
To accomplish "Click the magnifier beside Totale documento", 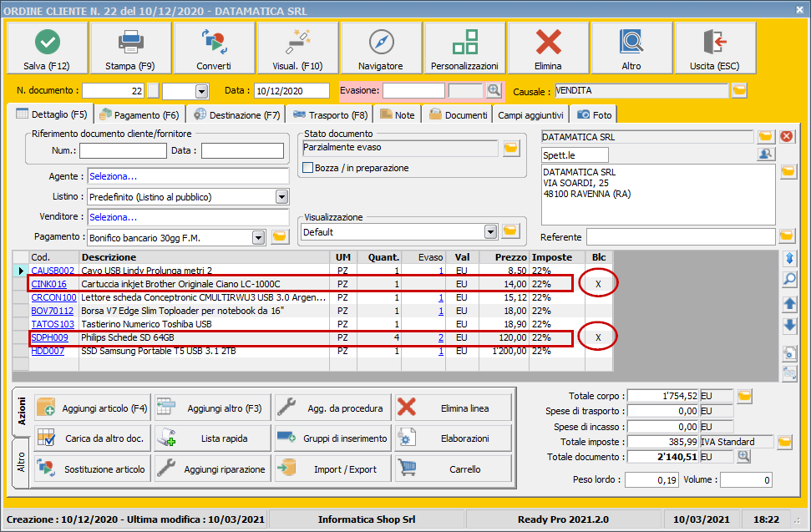I will pos(744,457).
